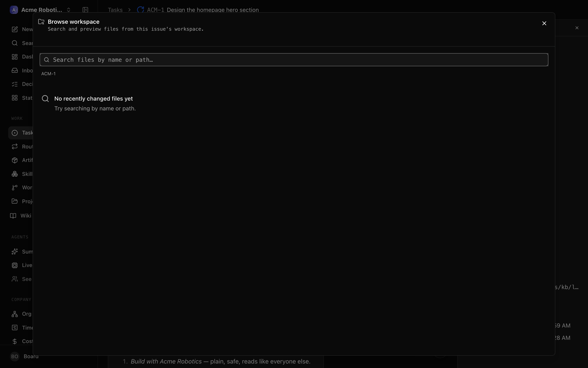Click the ACM-1 workspace label
Viewport: 588px width, 368px height.
48,74
